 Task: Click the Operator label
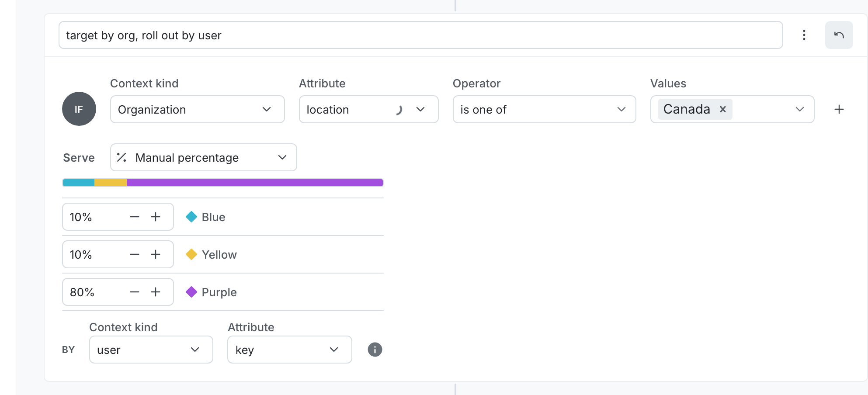[476, 83]
